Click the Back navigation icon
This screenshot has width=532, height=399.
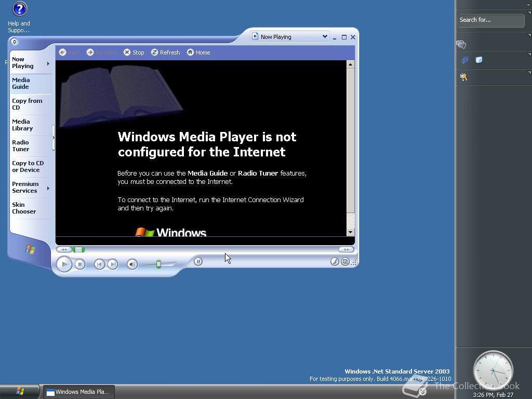62,52
